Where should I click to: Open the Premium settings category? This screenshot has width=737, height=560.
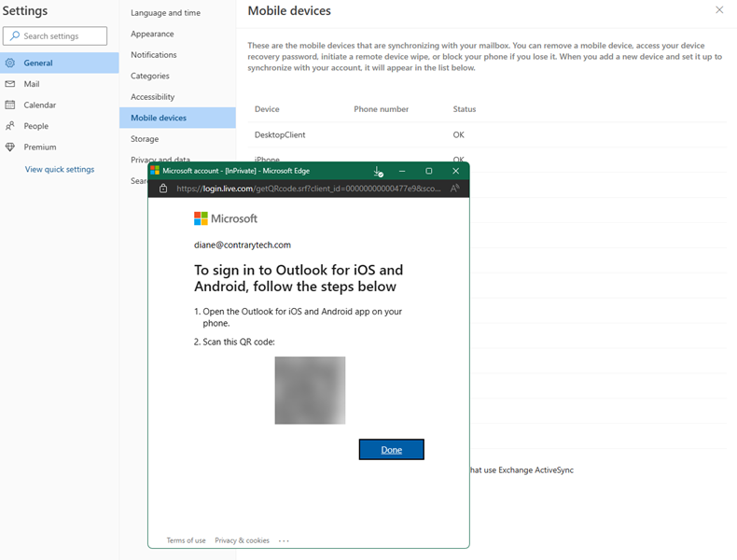(x=59, y=147)
